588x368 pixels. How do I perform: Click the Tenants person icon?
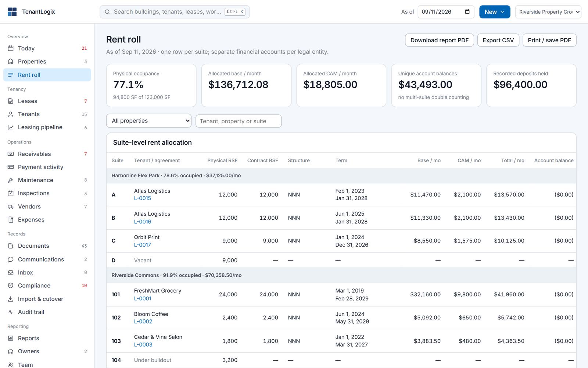pyautogui.click(x=11, y=114)
